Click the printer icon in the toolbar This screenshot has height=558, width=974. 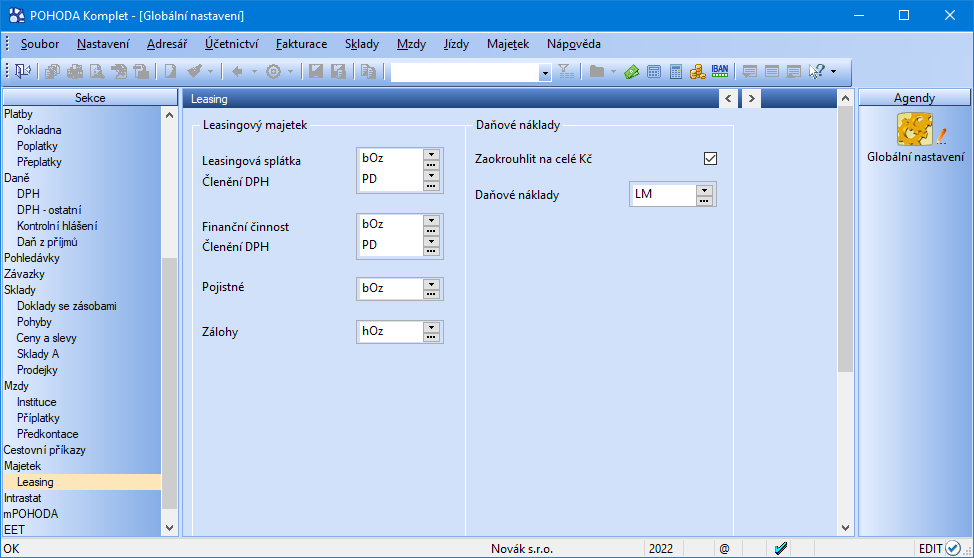75,71
